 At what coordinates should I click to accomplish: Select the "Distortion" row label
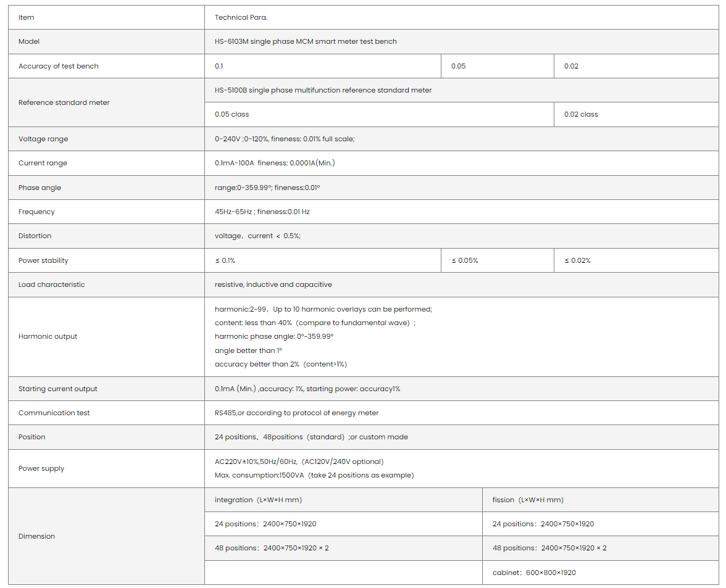coord(35,236)
